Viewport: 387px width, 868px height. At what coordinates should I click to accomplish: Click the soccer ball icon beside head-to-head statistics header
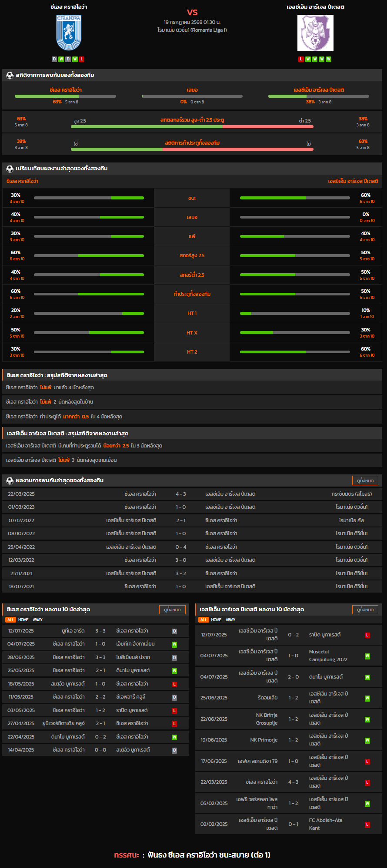[x=10, y=75]
